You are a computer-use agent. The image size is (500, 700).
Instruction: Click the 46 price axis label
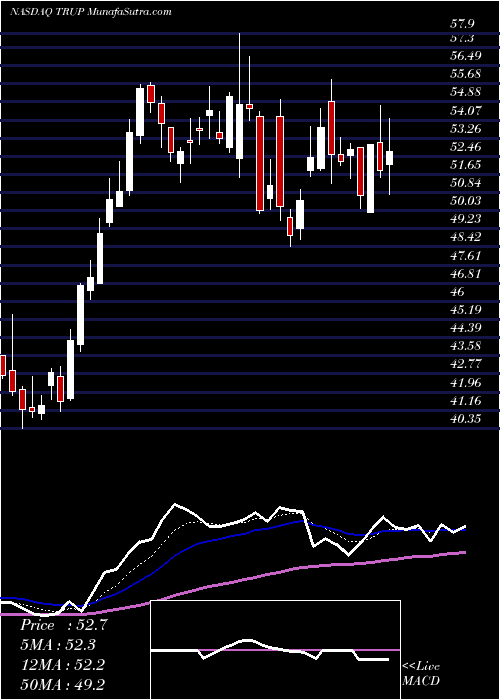(458, 292)
